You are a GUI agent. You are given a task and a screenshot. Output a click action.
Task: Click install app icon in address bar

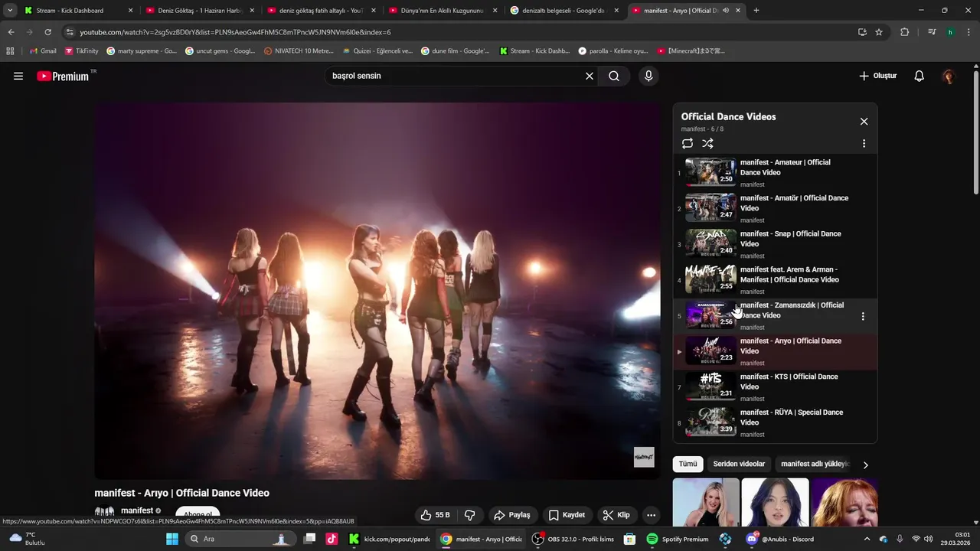pyautogui.click(x=862, y=32)
